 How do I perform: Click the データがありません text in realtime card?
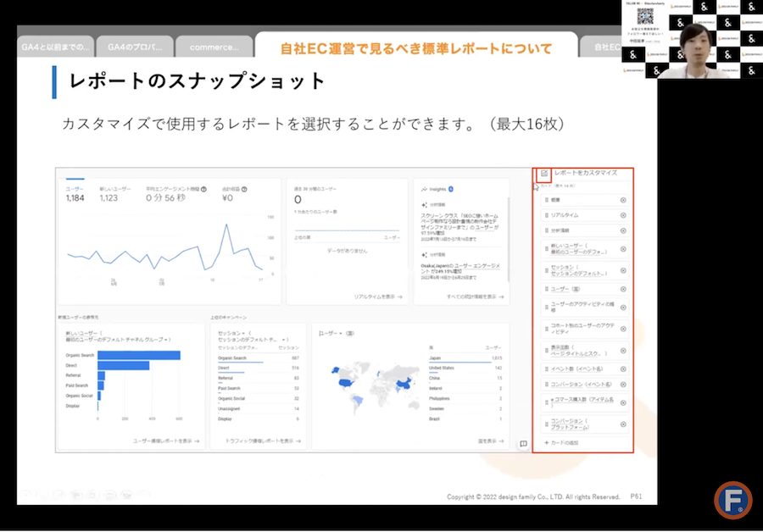coord(348,251)
